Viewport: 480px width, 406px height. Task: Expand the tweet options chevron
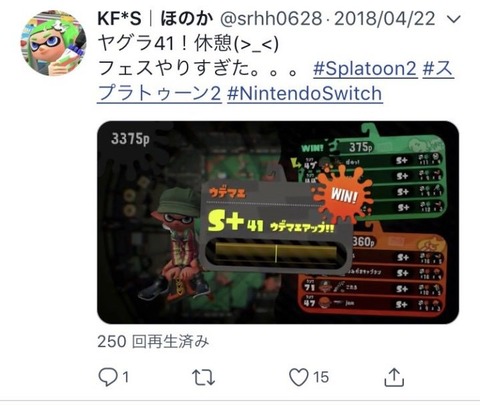tap(453, 19)
